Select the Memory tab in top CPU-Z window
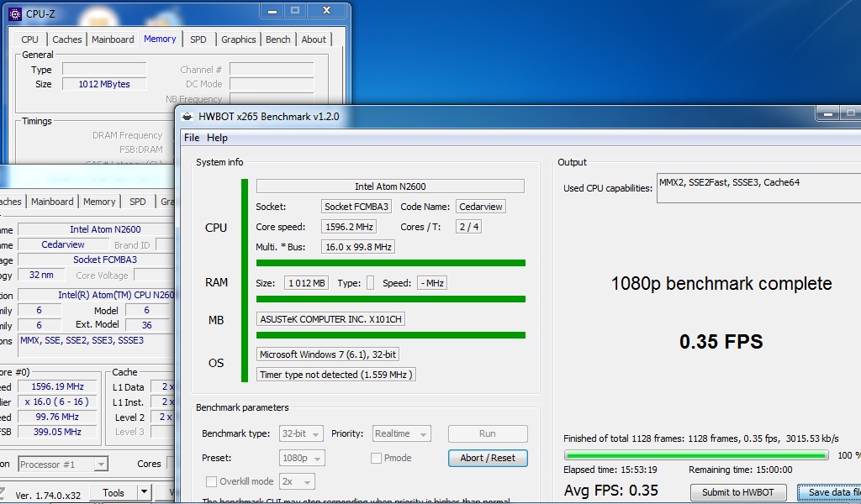Image resolution: width=861 pixels, height=504 pixels. pyautogui.click(x=160, y=39)
